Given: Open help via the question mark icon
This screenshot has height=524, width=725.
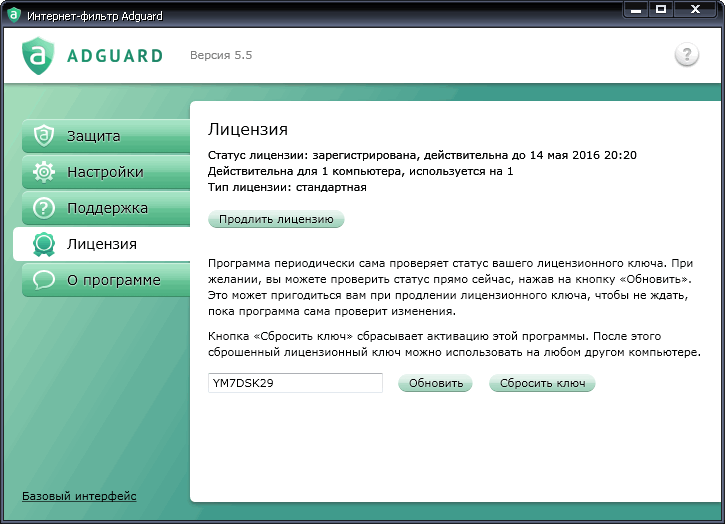Looking at the screenshot, I should coord(687,55).
